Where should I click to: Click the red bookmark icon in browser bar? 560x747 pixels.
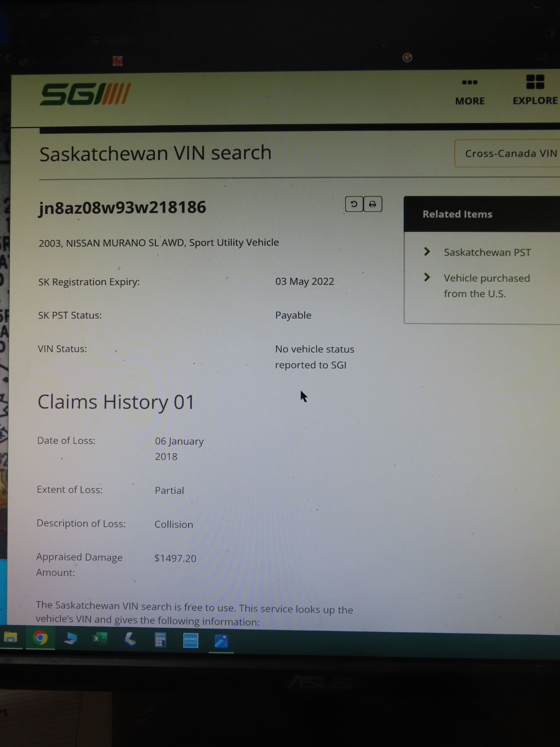pyautogui.click(x=117, y=61)
